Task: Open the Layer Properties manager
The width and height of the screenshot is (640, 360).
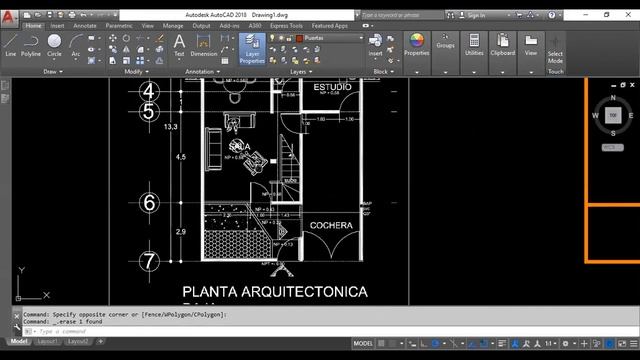Action: pos(252,49)
